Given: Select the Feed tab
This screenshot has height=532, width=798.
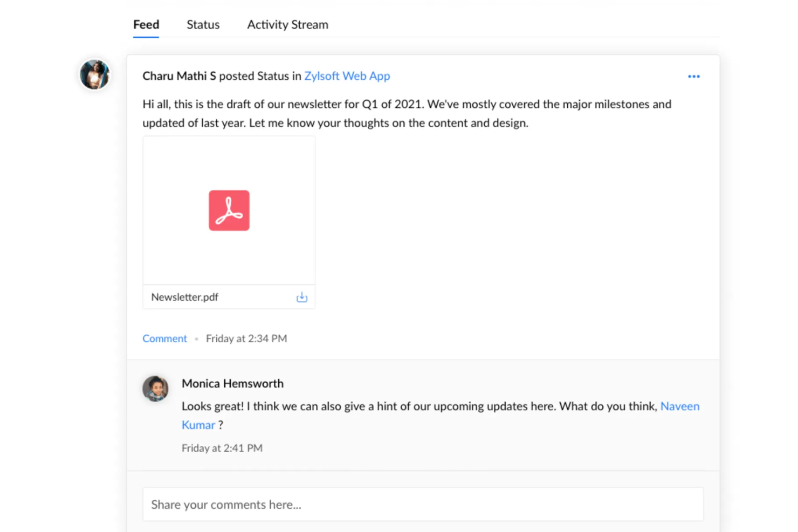Looking at the screenshot, I should (x=146, y=24).
